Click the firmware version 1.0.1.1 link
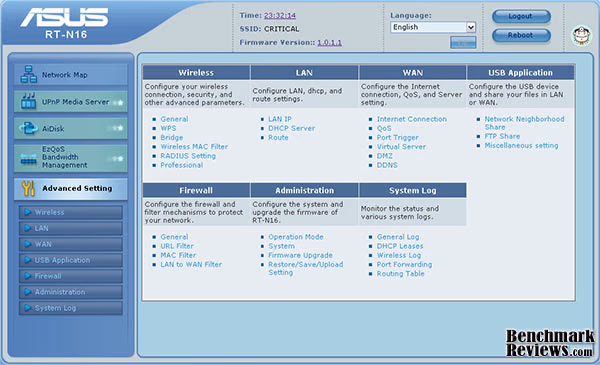The image size is (600, 365). 329,42
